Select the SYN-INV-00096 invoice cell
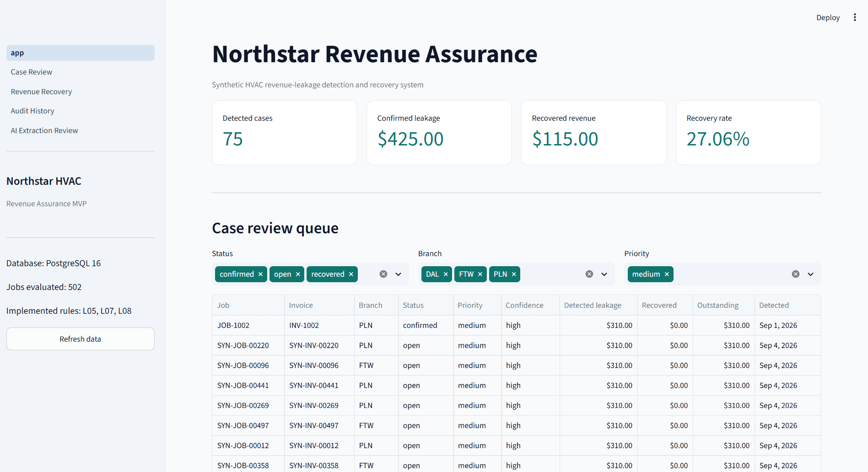 [319, 365]
